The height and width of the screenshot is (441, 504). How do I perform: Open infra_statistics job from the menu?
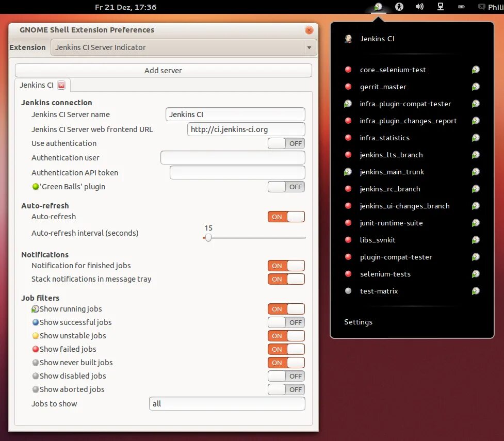[385, 138]
